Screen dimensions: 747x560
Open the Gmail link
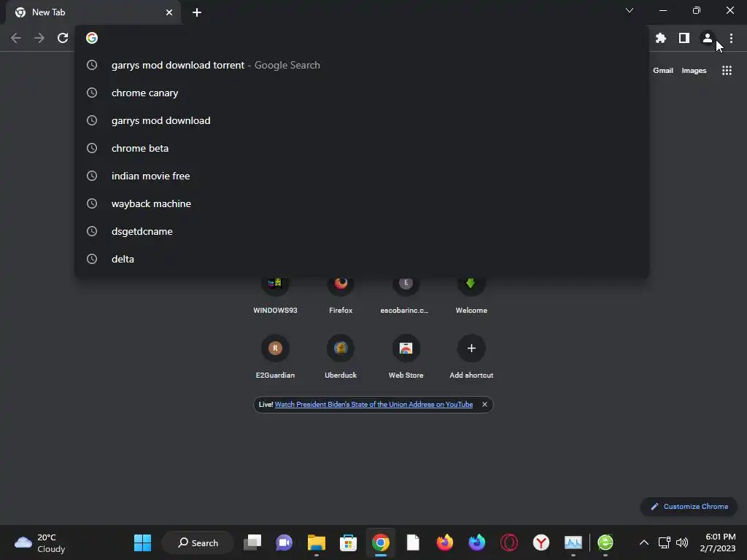[x=662, y=71]
